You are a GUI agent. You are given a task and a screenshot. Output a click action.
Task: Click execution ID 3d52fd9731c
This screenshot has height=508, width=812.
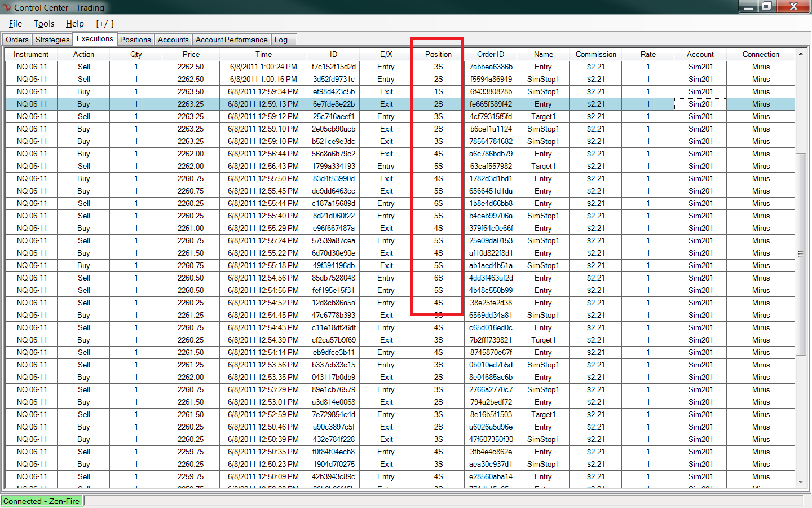coord(334,79)
